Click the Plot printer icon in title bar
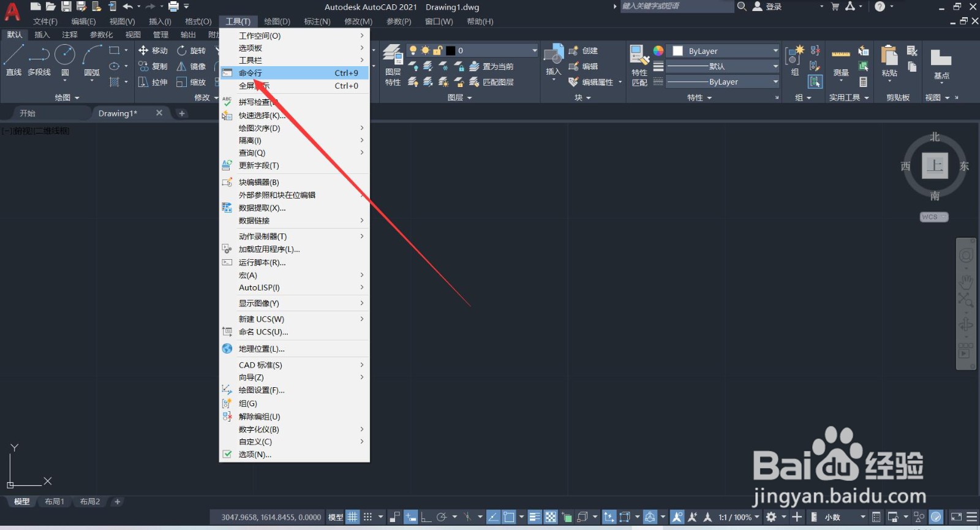 (173, 7)
